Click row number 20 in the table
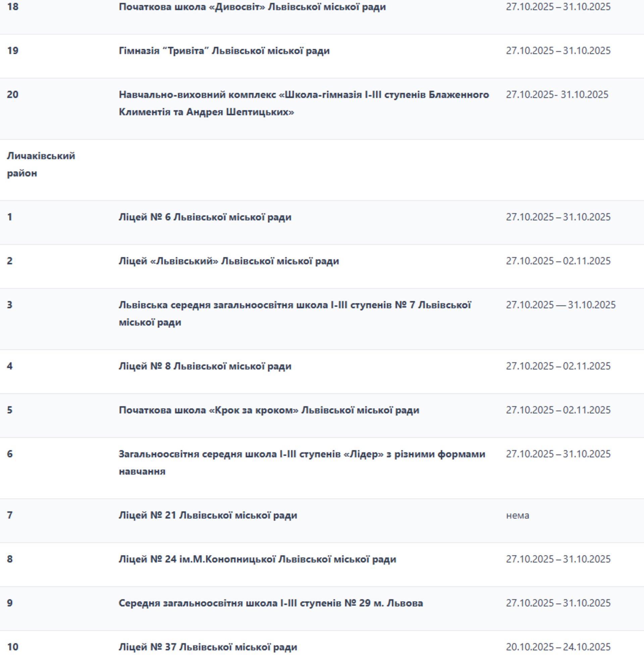Image resolution: width=644 pixels, height=659 pixels. point(13,94)
